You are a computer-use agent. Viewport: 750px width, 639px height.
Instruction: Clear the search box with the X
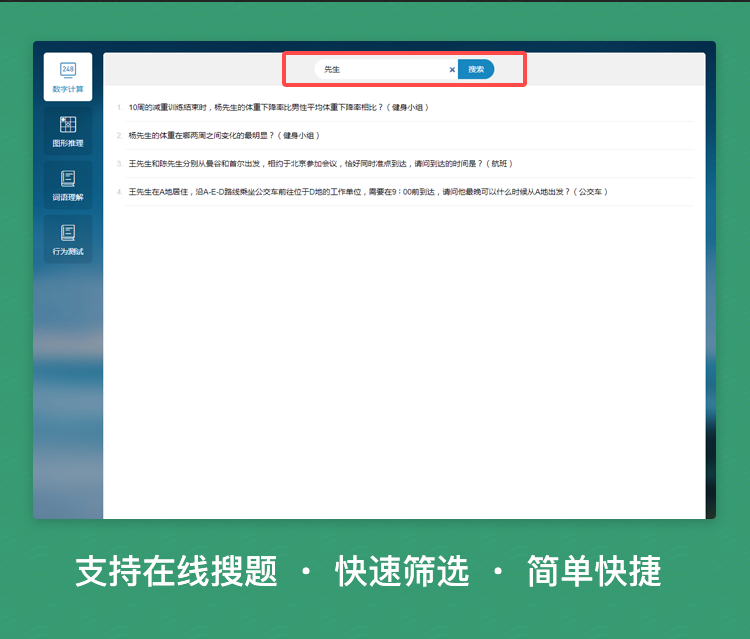pyautogui.click(x=452, y=70)
